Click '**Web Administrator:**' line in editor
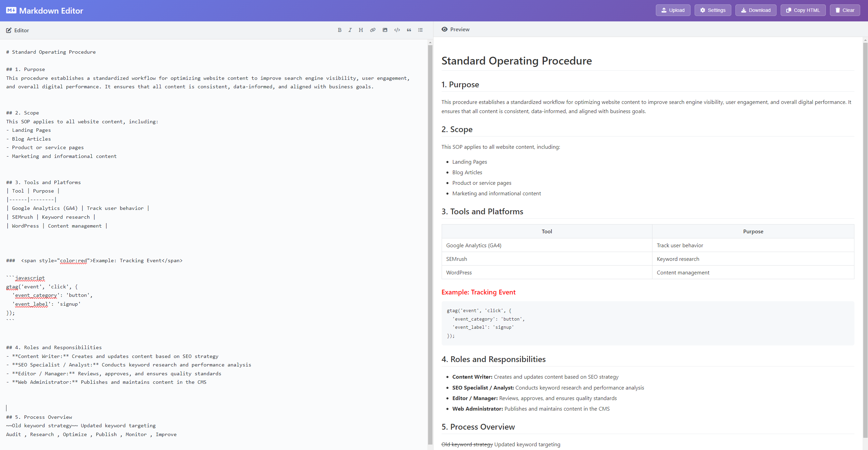 pos(106,382)
